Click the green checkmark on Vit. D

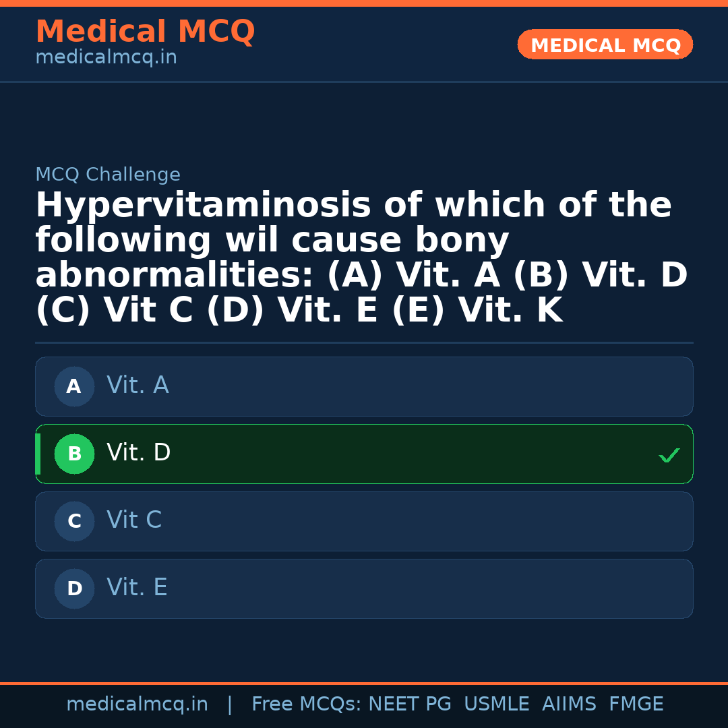click(669, 455)
